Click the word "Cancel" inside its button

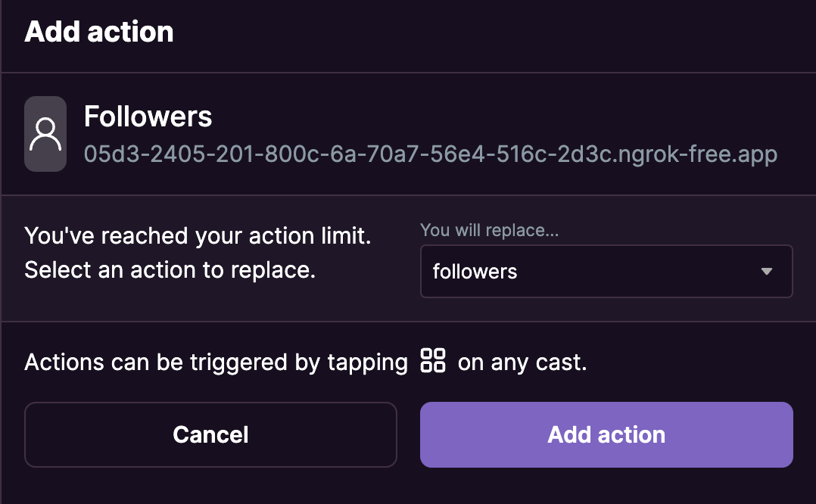(x=210, y=434)
